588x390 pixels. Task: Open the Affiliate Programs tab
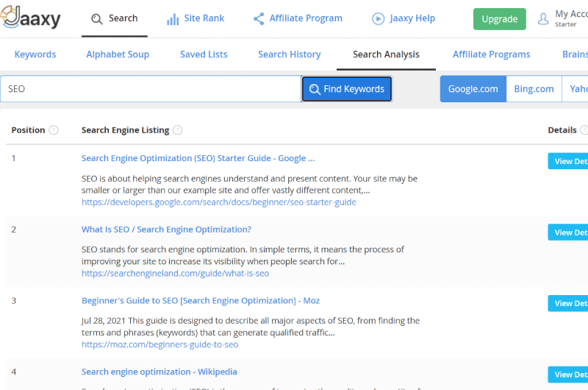[491, 54]
